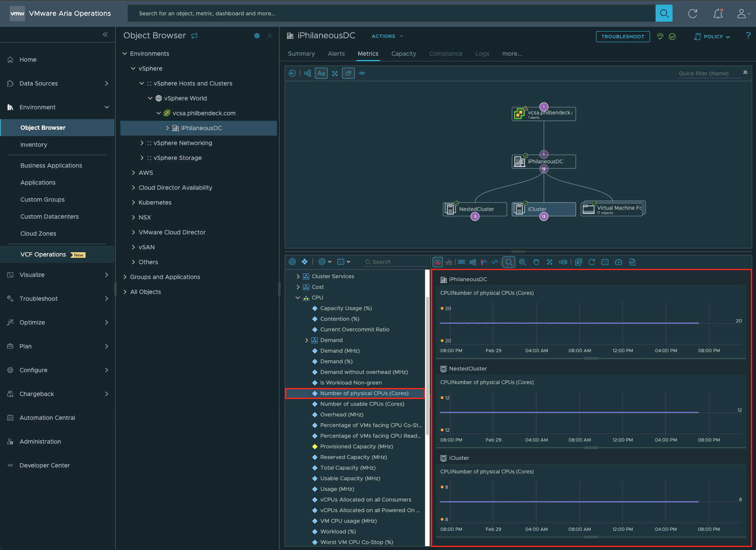Switch to the Logs tab
The height and width of the screenshot is (550, 756).
[x=482, y=54]
